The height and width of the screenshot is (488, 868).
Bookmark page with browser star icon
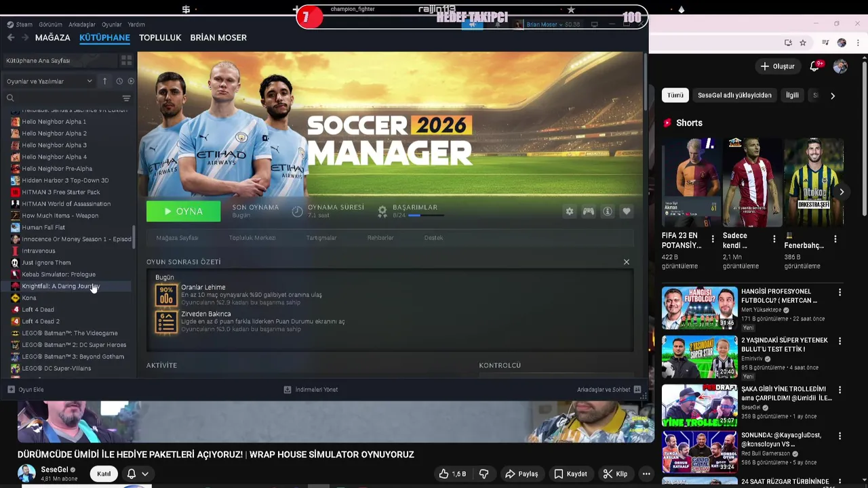[x=803, y=43]
